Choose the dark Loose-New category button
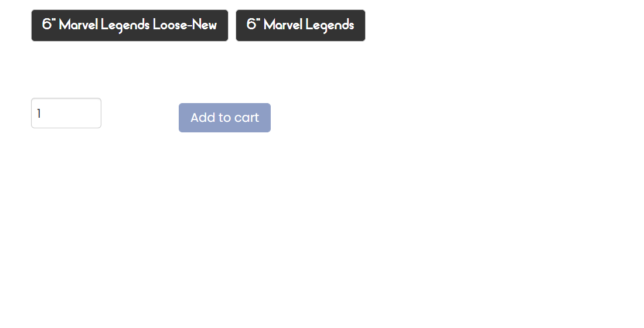 click(x=130, y=25)
